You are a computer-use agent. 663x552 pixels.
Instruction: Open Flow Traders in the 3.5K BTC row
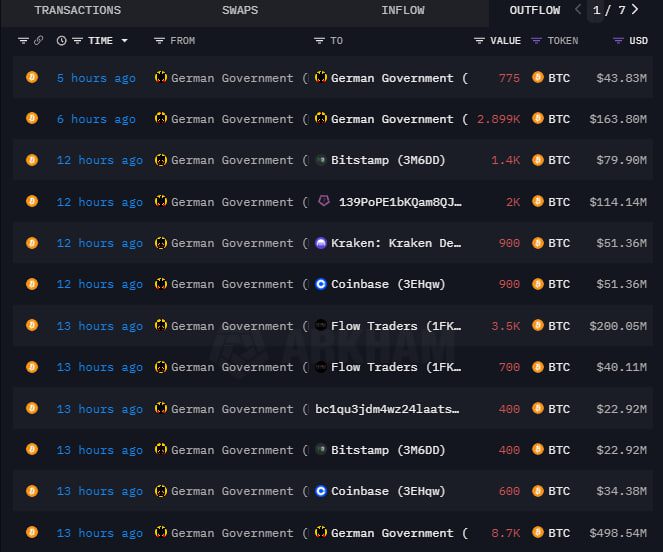point(396,326)
